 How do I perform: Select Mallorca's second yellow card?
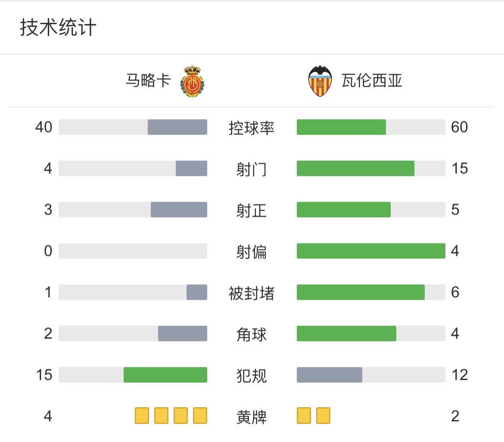pos(162,416)
